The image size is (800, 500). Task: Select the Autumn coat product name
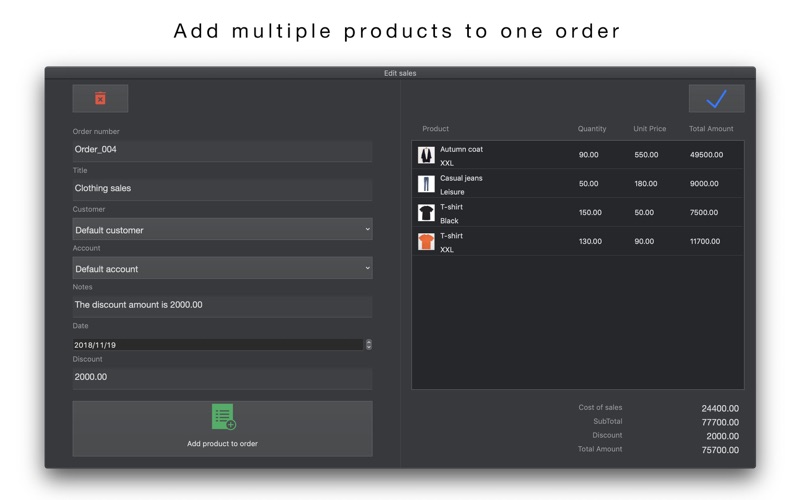pyautogui.click(x=461, y=149)
